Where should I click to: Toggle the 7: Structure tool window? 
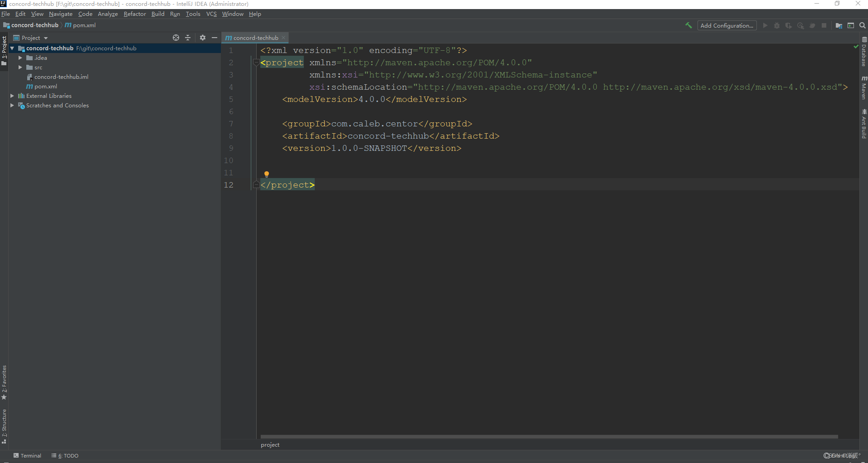click(4, 427)
